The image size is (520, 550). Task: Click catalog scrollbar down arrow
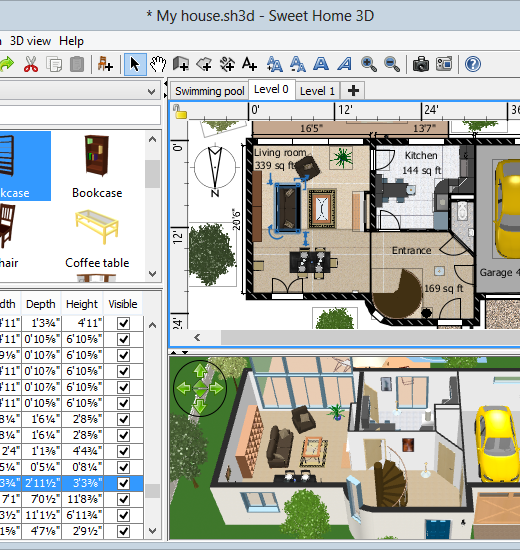(153, 274)
